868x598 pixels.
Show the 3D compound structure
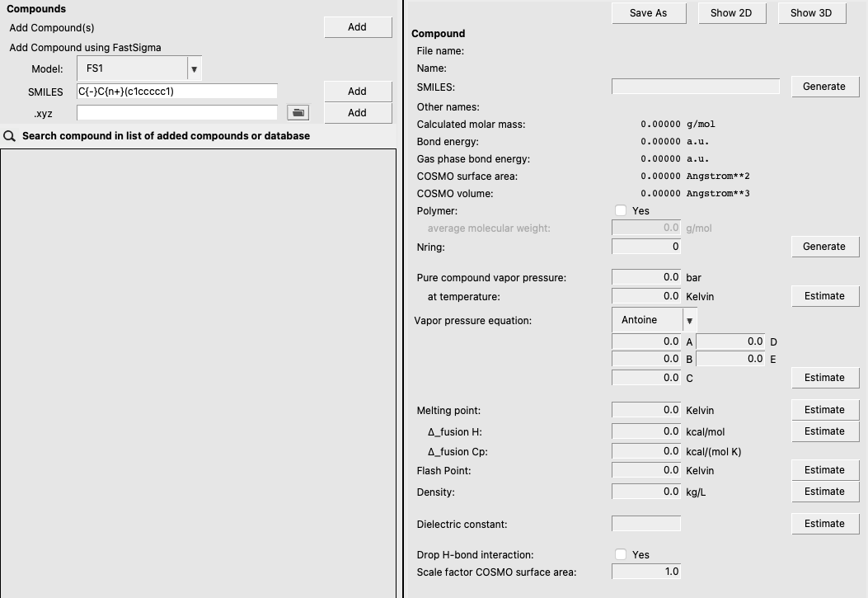(x=811, y=13)
